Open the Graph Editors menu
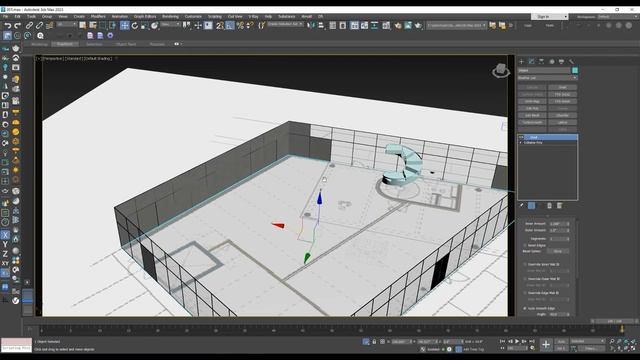Viewport: 640px width, 360px height. (145, 17)
